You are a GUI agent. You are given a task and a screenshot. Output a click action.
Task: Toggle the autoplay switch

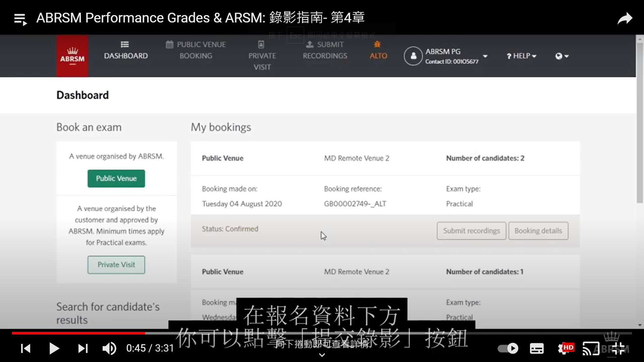pyautogui.click(x=508, y=349)
